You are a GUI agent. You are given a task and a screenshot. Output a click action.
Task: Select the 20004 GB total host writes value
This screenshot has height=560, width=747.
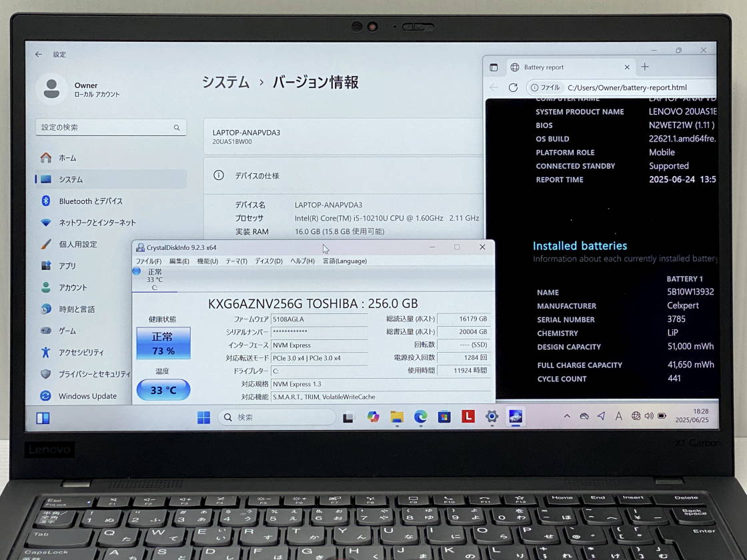pos(464,332)
